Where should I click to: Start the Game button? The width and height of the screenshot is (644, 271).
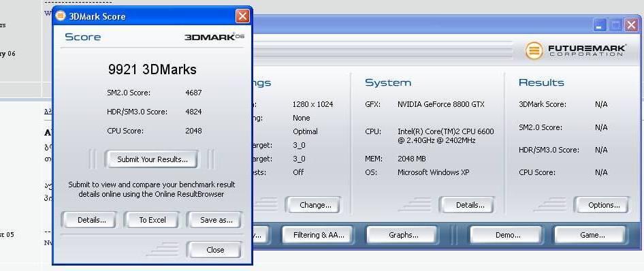click(x=592, y=236)
